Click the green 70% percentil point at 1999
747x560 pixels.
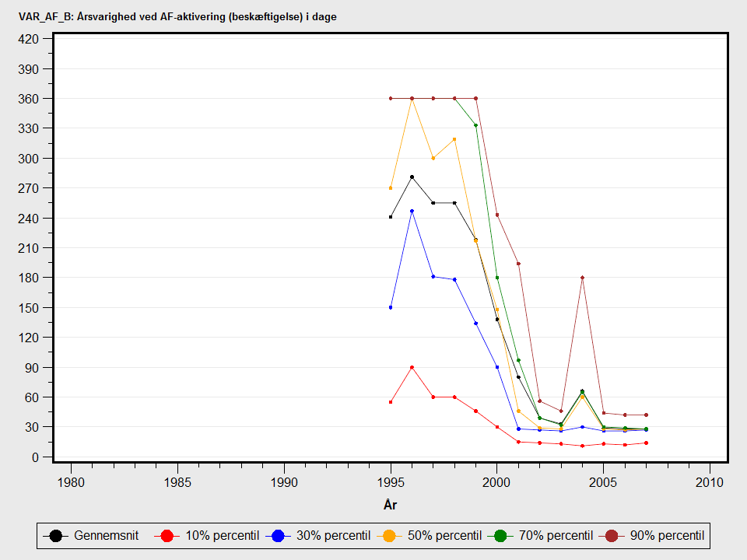pyautogui.click(x=475, y=125)
